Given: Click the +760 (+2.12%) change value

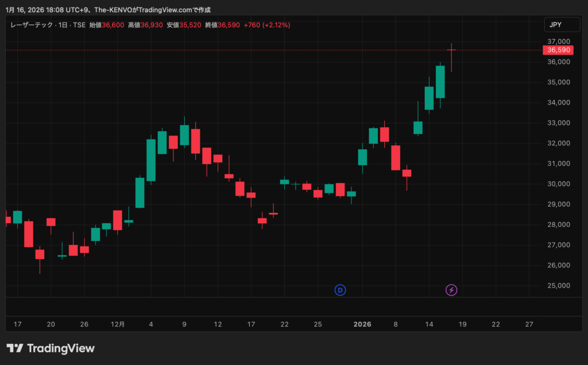Looking at the screenshot, I should point(267,25).
